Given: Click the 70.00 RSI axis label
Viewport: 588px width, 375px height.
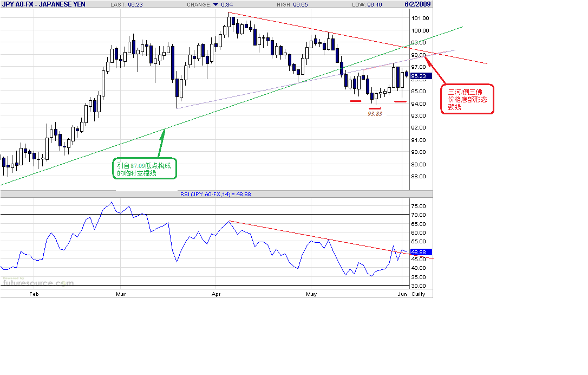Looking at the screenshot, I should click(x=419, y=215).
